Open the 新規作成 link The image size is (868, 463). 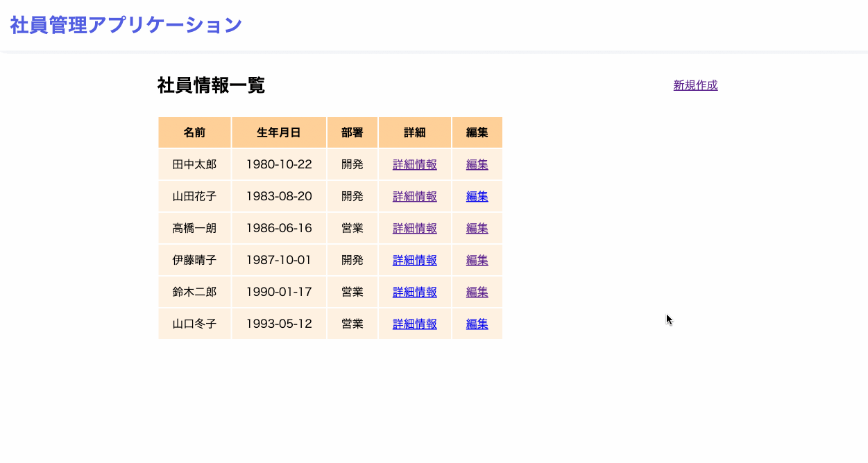coord(695,85)
